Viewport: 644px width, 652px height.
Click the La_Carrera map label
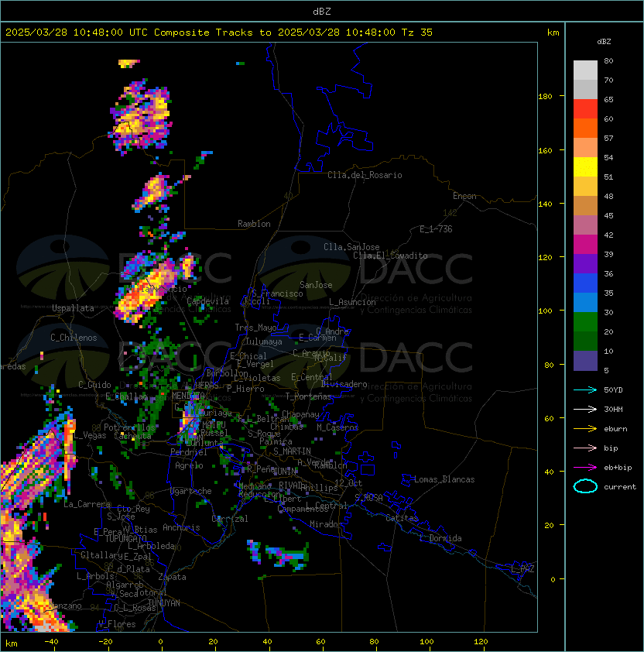pyautogui.click(x=87, y=504)
